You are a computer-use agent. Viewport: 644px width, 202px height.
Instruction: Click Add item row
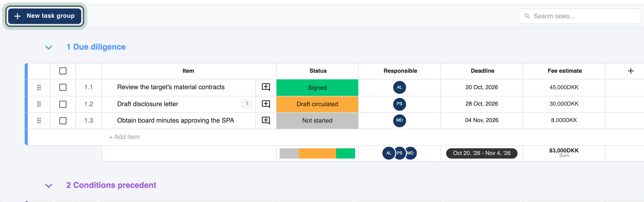(x=124, y=137)
